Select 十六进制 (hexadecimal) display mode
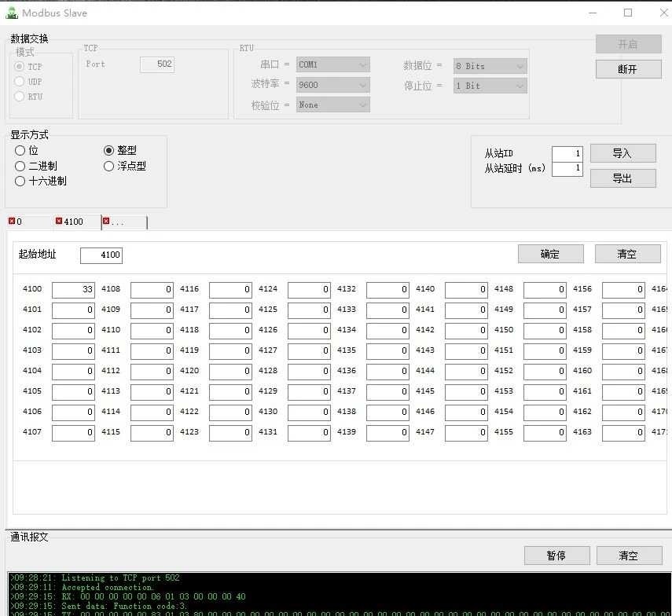This screenshot has height=616, width=672. (19, 181)
